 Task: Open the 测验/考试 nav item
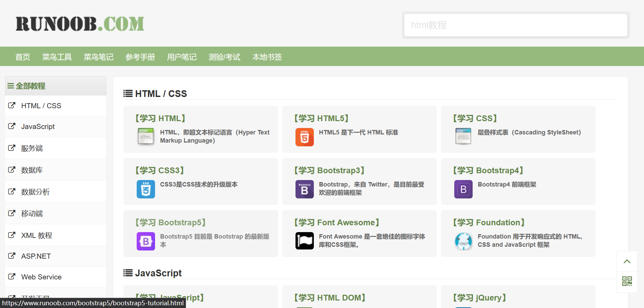(224, 57)
